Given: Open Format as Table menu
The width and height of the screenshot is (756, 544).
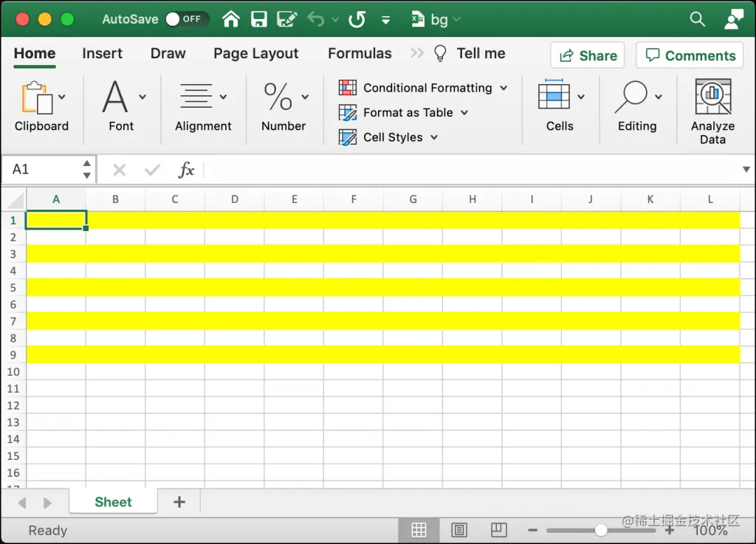Looking at the screenshot, I should click(x=404, y=113).
